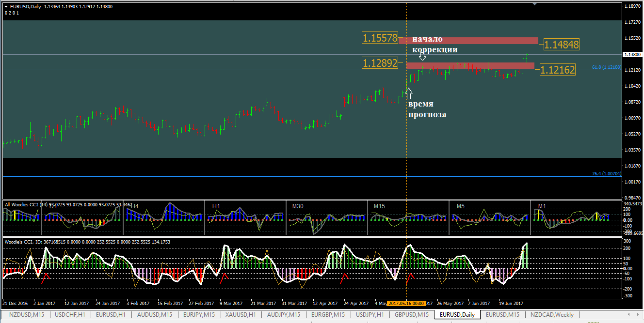The image size is (644, 323).
Task: Switch to the GBPUSD,M15 chart tab
Action: point(412,315)
